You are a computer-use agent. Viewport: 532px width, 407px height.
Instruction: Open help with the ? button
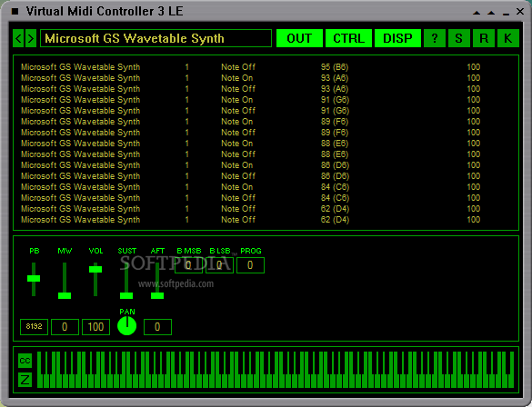point(435,38)
